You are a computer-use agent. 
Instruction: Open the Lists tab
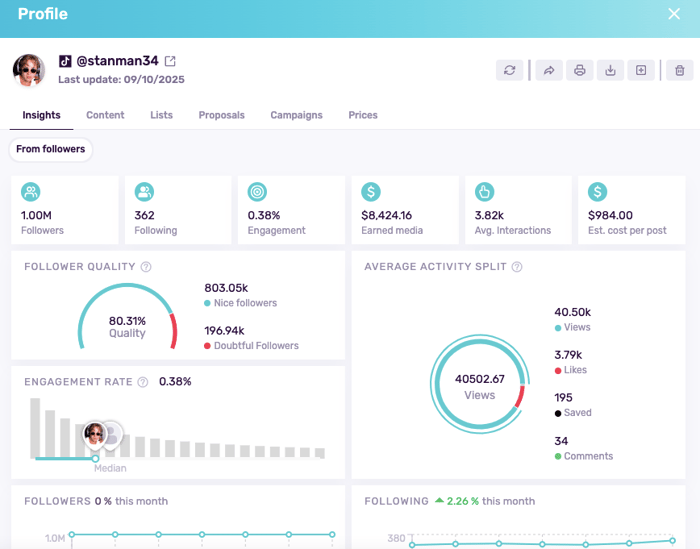(161, 115)
